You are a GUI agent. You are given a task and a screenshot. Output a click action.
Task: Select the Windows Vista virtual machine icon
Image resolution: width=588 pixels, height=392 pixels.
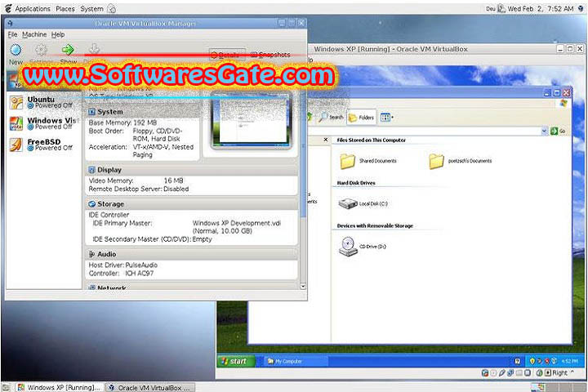point(16,123)
